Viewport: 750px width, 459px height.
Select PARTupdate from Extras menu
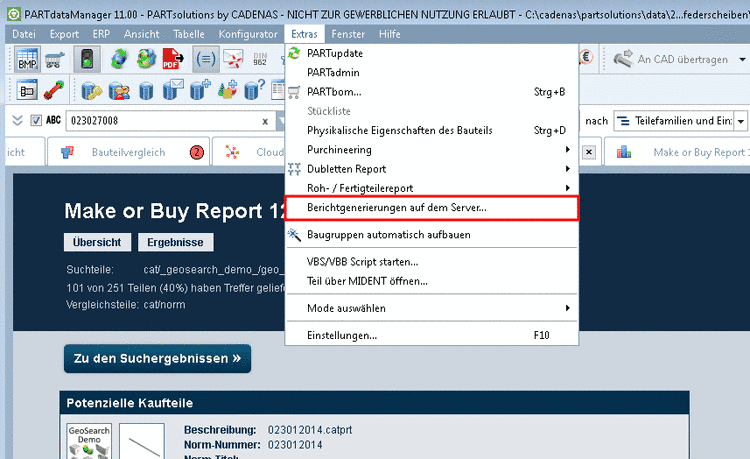pos(431,53)
